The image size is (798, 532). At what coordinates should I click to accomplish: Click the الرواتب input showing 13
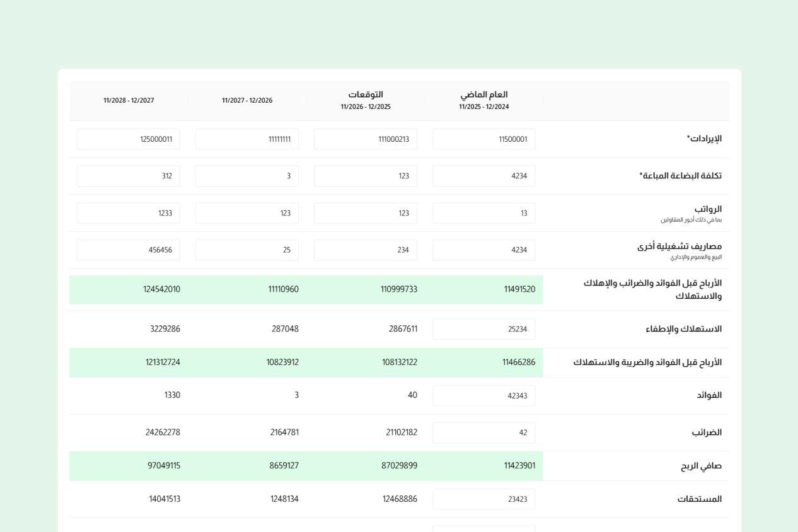coord(483,213)
